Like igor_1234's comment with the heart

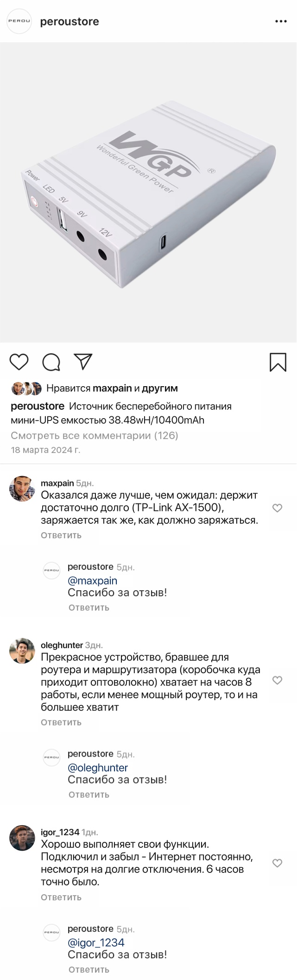[x=277, y=863]
